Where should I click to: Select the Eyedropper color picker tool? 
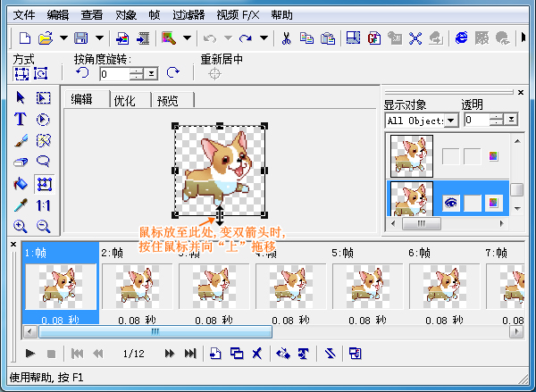click(21, 205)
